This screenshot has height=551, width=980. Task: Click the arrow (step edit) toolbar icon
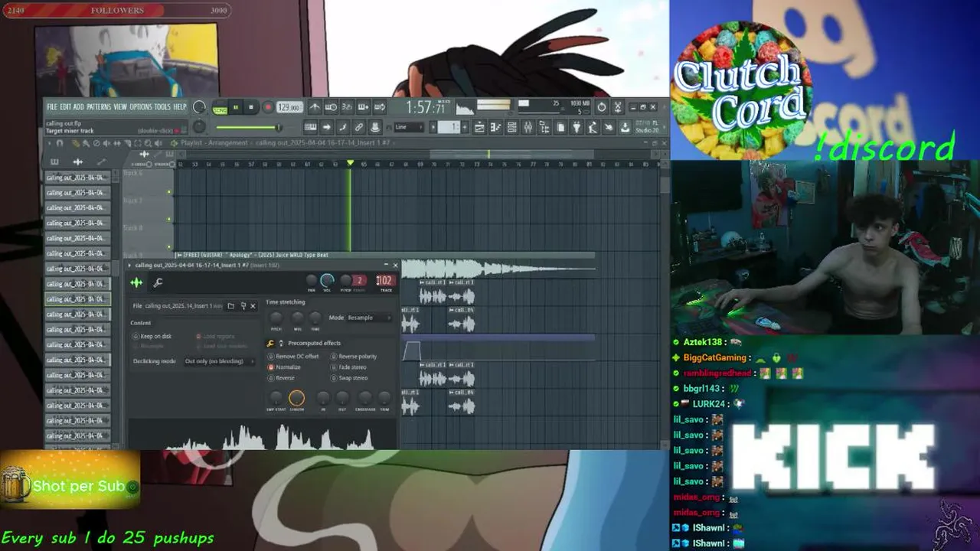327,127
